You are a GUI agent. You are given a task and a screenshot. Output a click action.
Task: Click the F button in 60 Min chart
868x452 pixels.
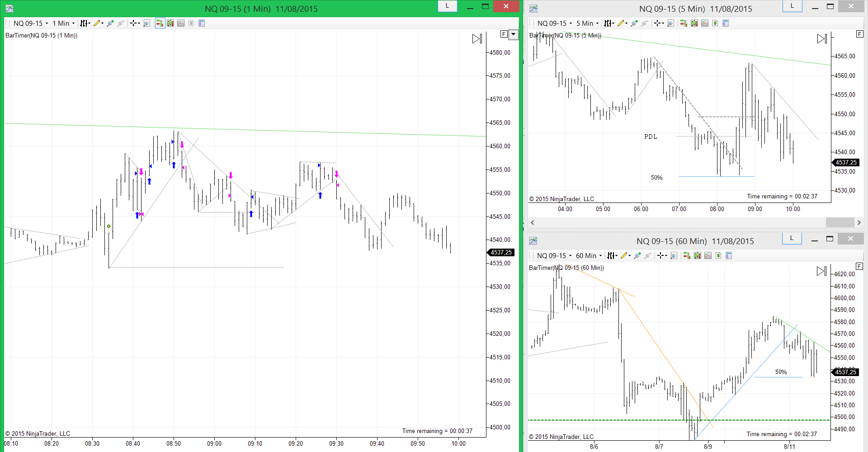point(859,266)
